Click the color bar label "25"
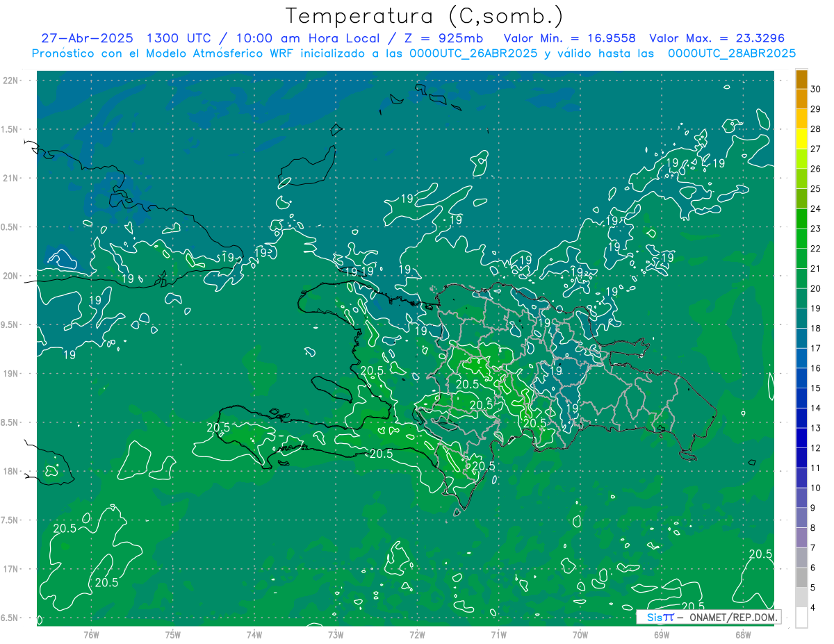Viewport: 834px width, 644px height. (x=816, y=188)
